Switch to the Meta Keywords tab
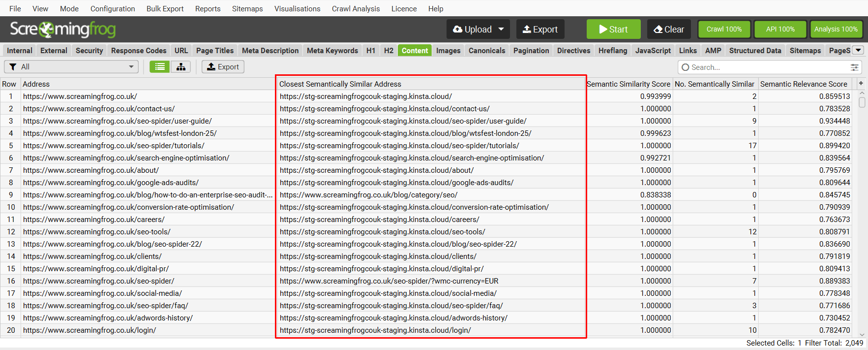 click(332, 50)
